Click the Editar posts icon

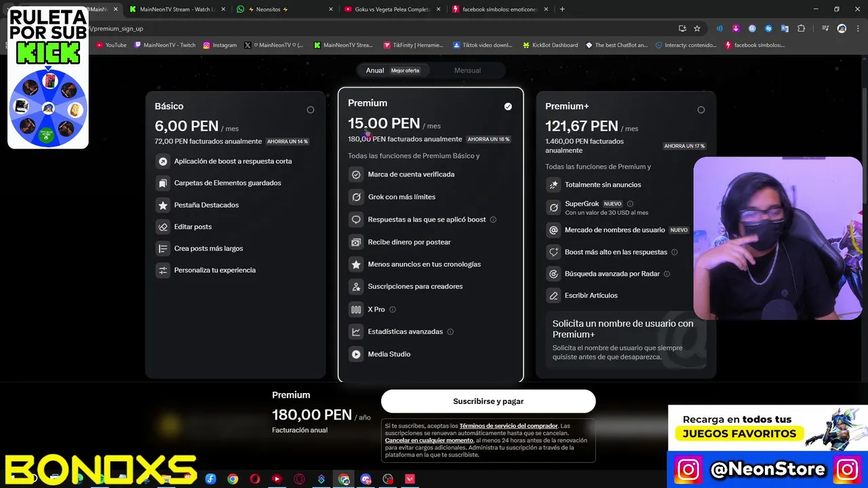163,227
